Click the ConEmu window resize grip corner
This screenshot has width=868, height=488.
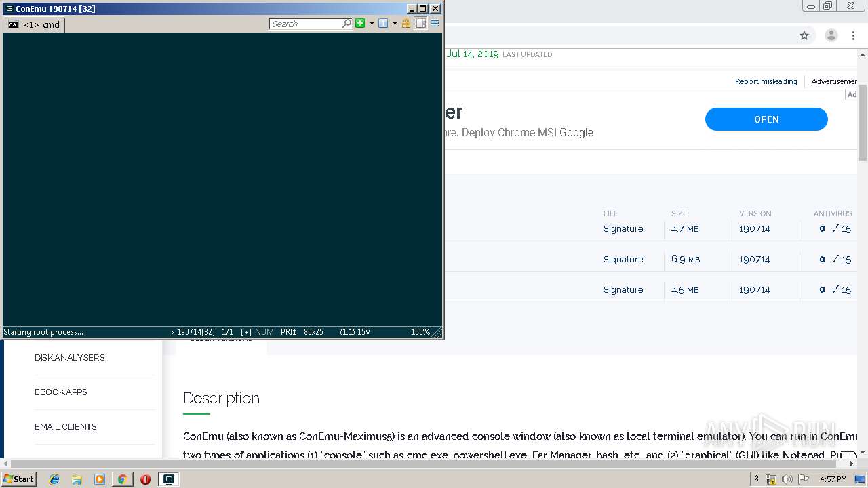pos(438,332)
